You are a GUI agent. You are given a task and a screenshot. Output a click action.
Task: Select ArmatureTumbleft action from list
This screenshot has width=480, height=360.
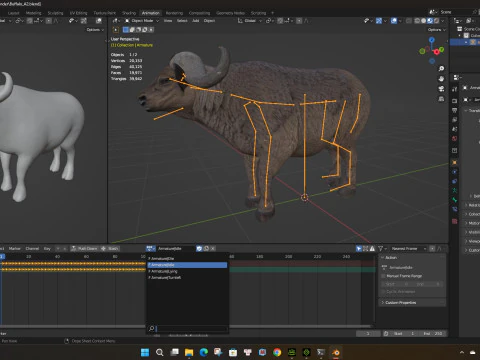point(187,278)
